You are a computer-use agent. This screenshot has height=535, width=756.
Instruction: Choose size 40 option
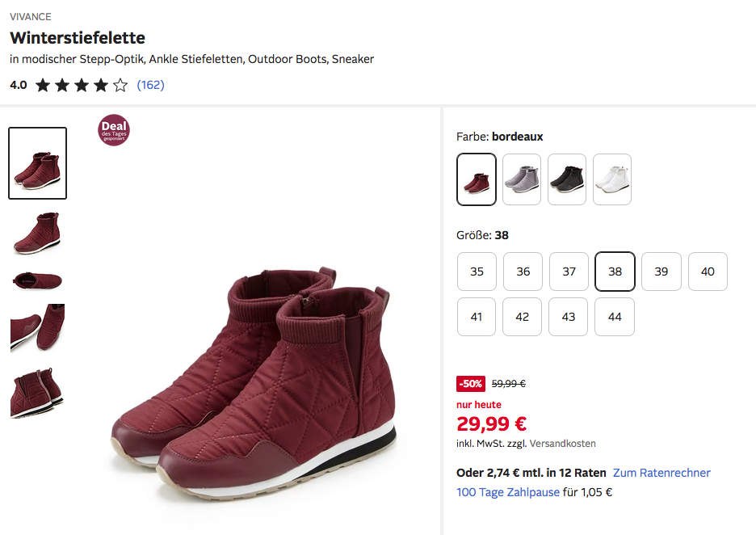pos(708,272)
